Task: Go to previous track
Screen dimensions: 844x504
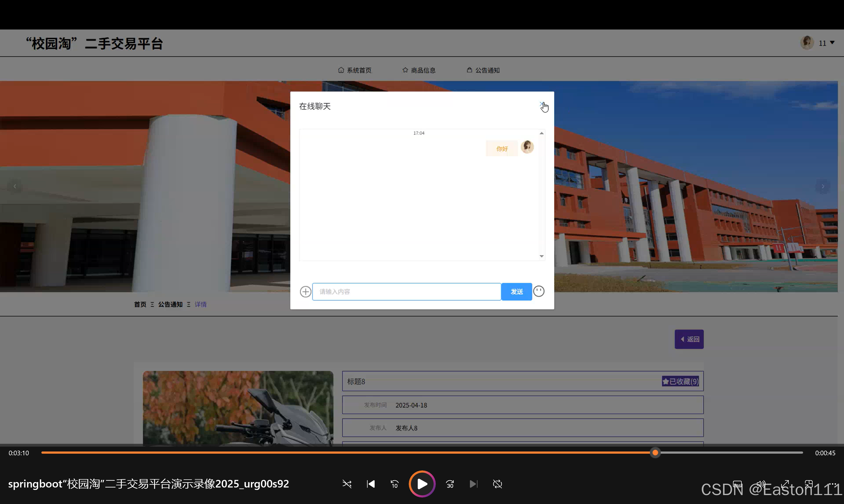Action: tap(371, 484)
